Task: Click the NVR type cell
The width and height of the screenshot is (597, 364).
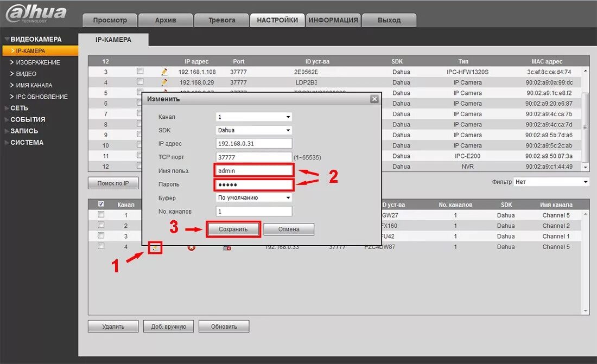Action: click(467, 167)
